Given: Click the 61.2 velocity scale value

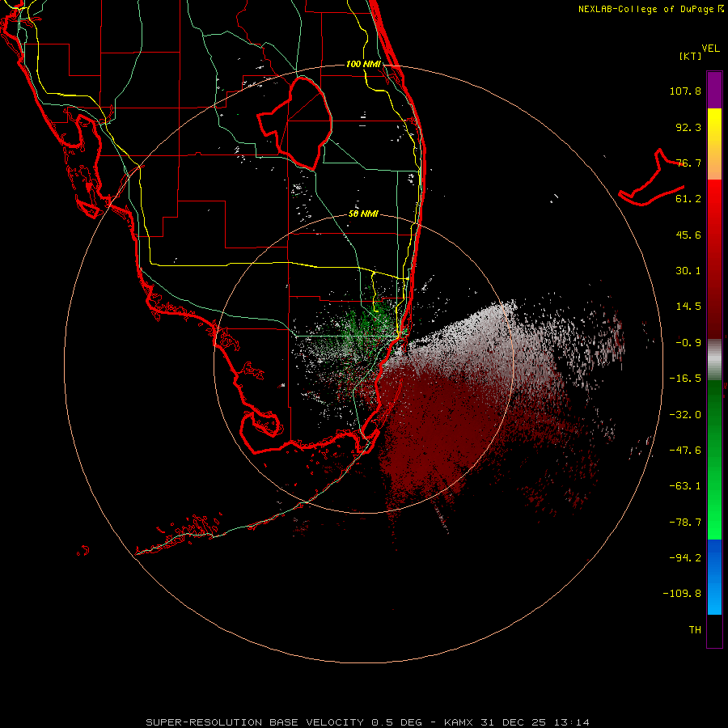Looking at the screenshot, I should (x=688, y=199).
